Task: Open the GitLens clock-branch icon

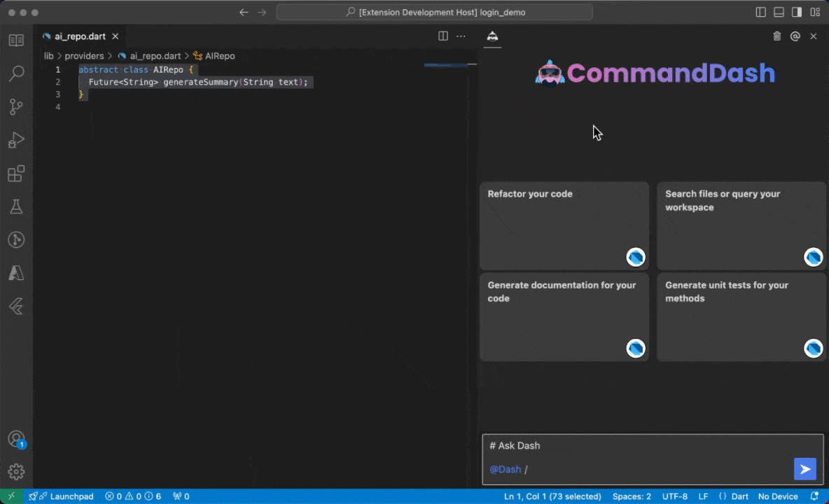Action: 16,240
